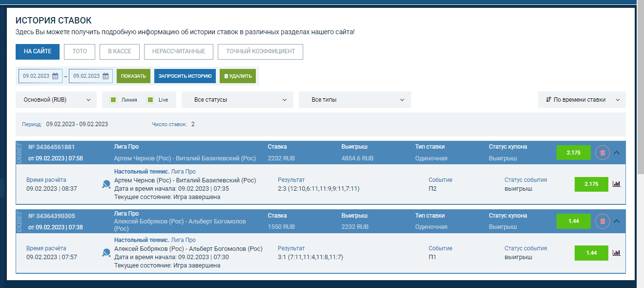The height and width of the screenshot is (288, 644).
Task: Open the Все статусы filter dropdown
Action: point(240,100)
